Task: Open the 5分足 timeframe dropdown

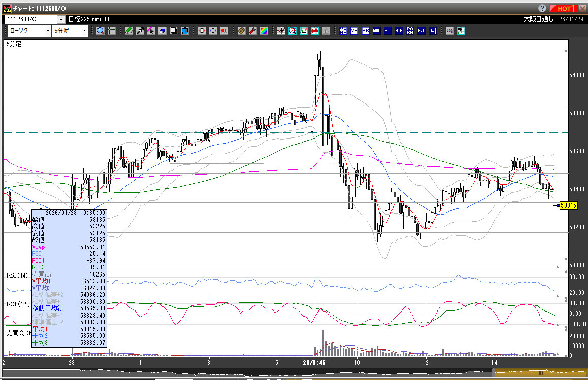Action: click(x=71, y=31)
